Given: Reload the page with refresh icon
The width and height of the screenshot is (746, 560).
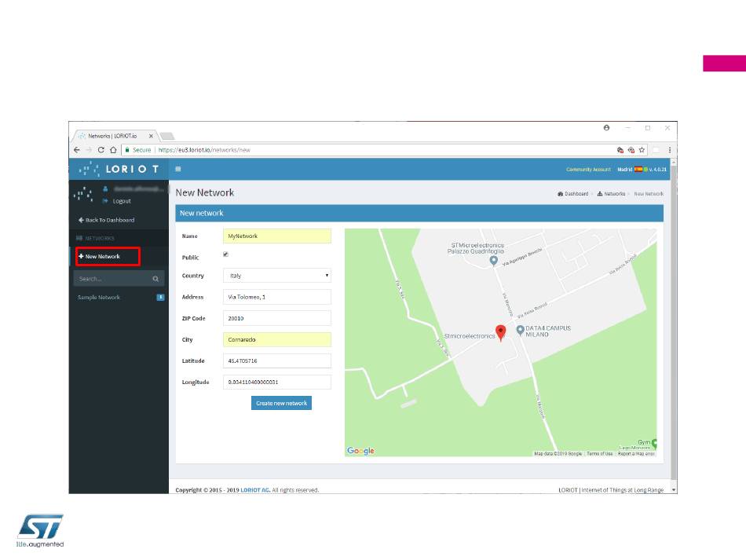Looking at the screenshot, I should 101,150.
